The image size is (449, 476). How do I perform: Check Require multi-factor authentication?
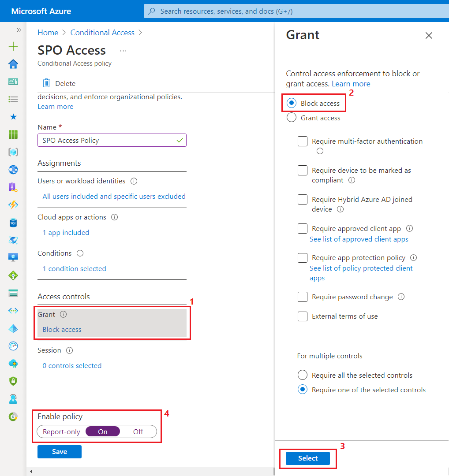pyautogui.click(x=303, y=141)
